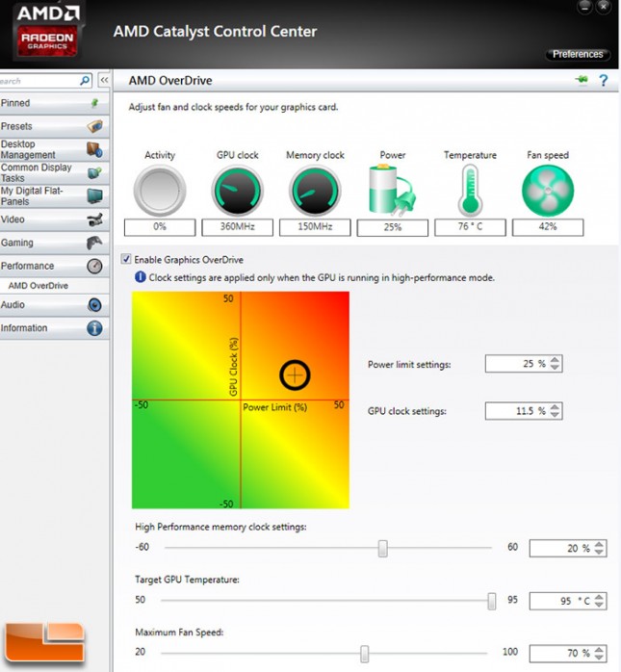Image resolution: width=621 pixels, height=672 pixels.
Task: Open My Digital Flat-Panels category
Action: tap(55, 195)
